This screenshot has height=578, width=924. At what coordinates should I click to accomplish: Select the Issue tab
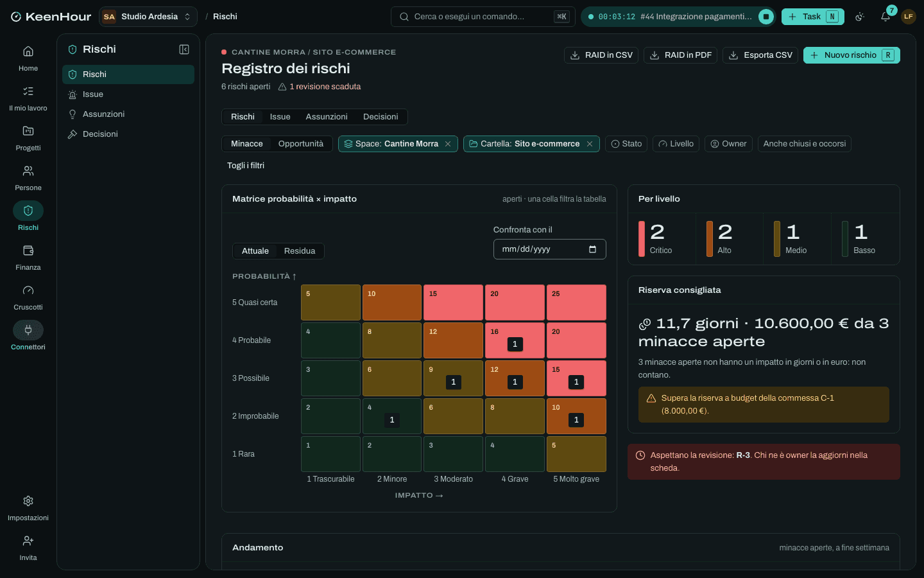[280, 117]
